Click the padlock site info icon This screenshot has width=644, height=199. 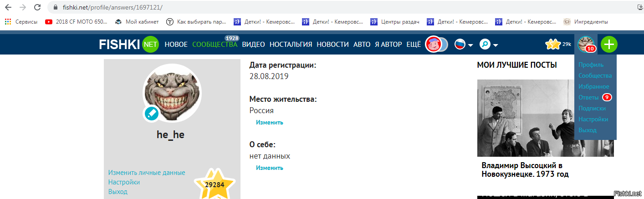point(56,8)
